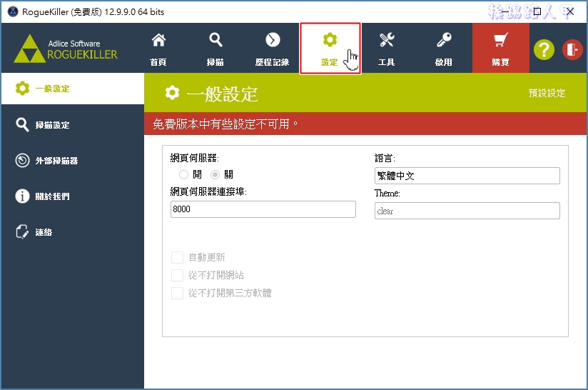
Task: Select 關 radio for web server
Action: click(x=215, y=174)
